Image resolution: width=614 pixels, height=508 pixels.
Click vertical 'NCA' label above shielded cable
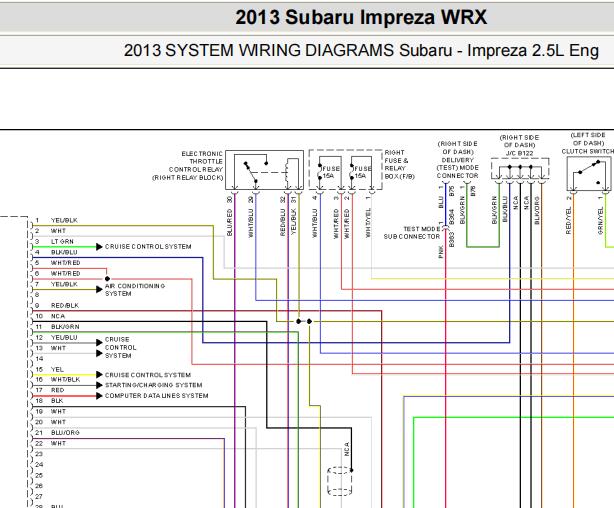click(x=347, y=449)
